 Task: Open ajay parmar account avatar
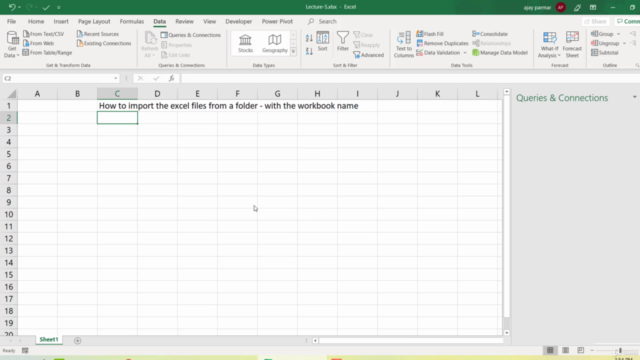tap(561, 7)
